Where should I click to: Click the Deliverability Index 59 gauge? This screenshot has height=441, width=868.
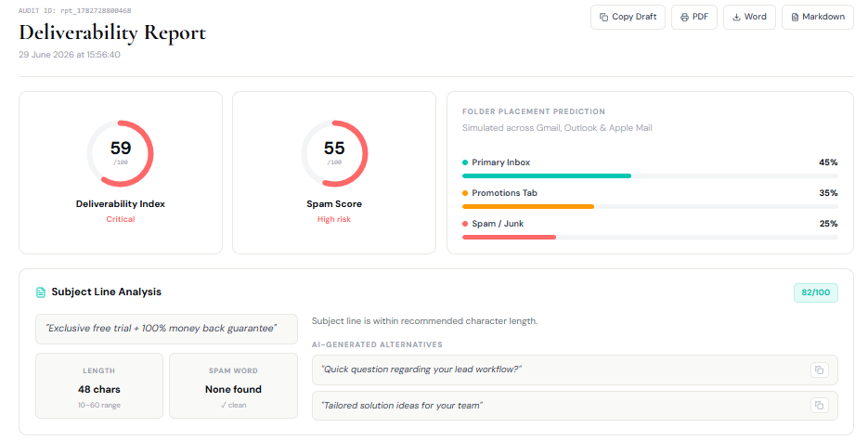pyautogui.click(x=120, y=154)
